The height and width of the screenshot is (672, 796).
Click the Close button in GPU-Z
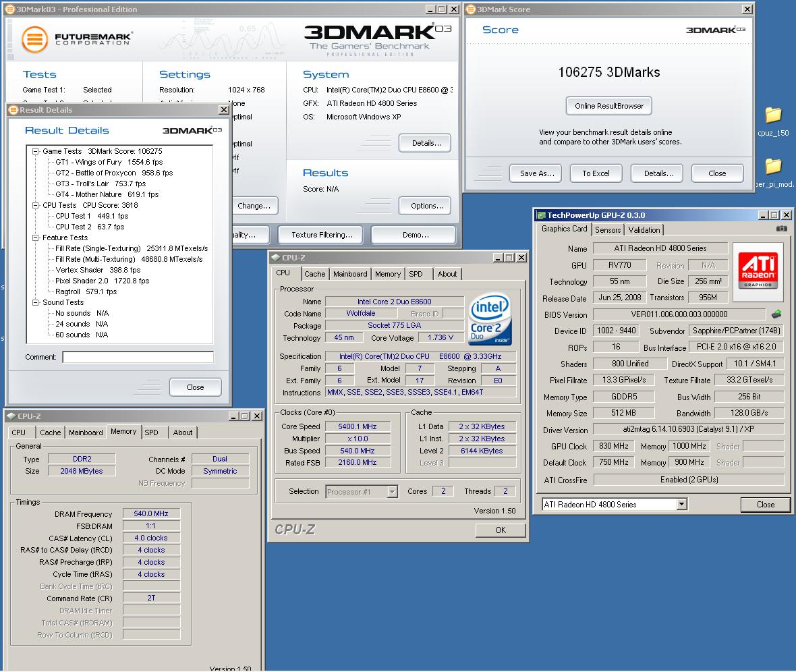coord(766,505)
